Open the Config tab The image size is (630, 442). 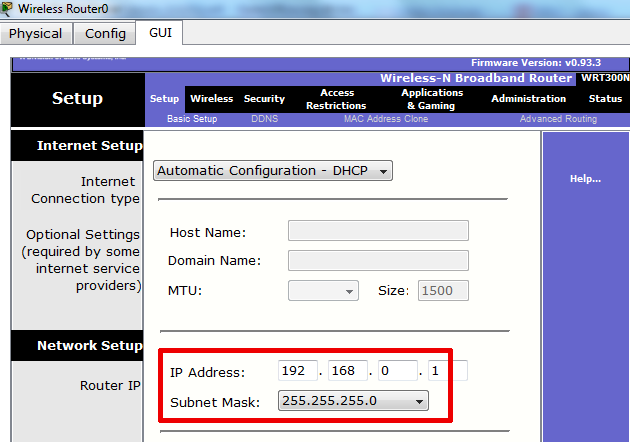tap(105, 33)
